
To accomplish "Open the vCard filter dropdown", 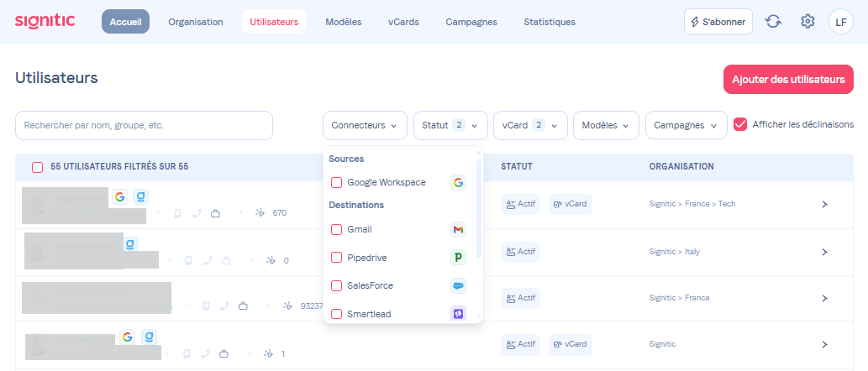I will tap(530, 126).
